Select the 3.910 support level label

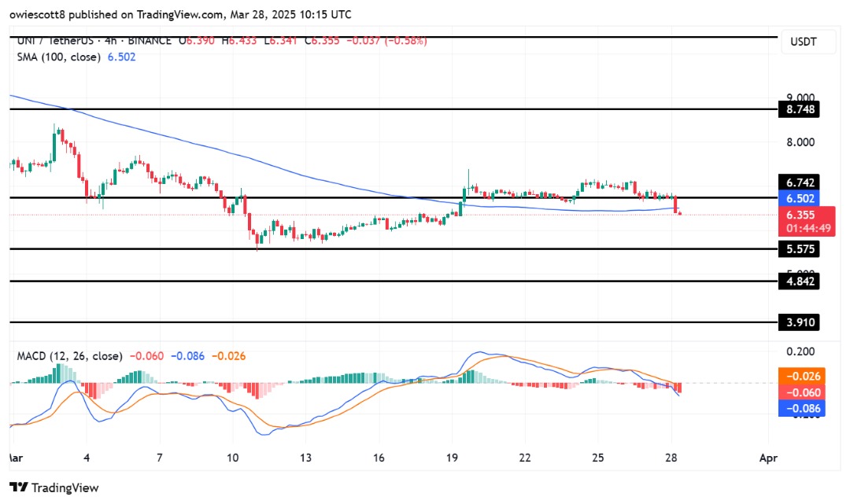pyautogui.click(x=799, y=322)
